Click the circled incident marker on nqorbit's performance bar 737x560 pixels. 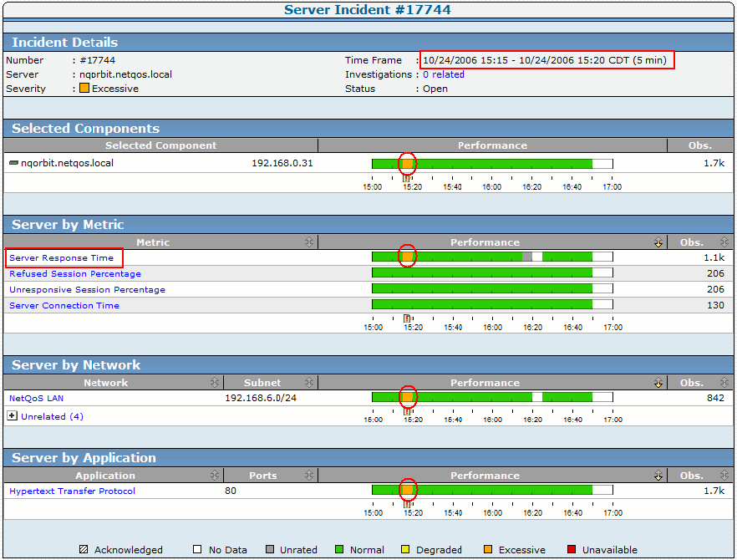click(x=407, y=164)
